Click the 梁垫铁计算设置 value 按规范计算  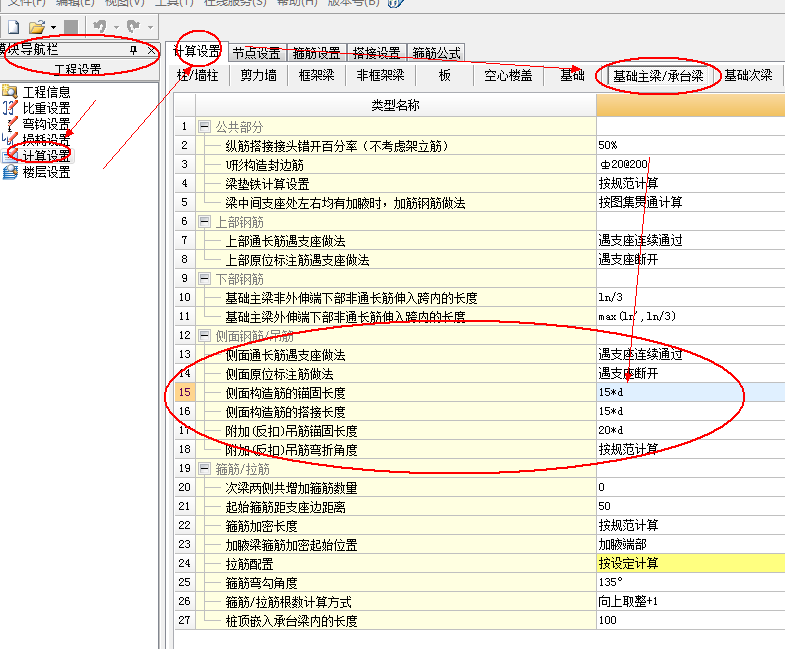click(690, 183)
